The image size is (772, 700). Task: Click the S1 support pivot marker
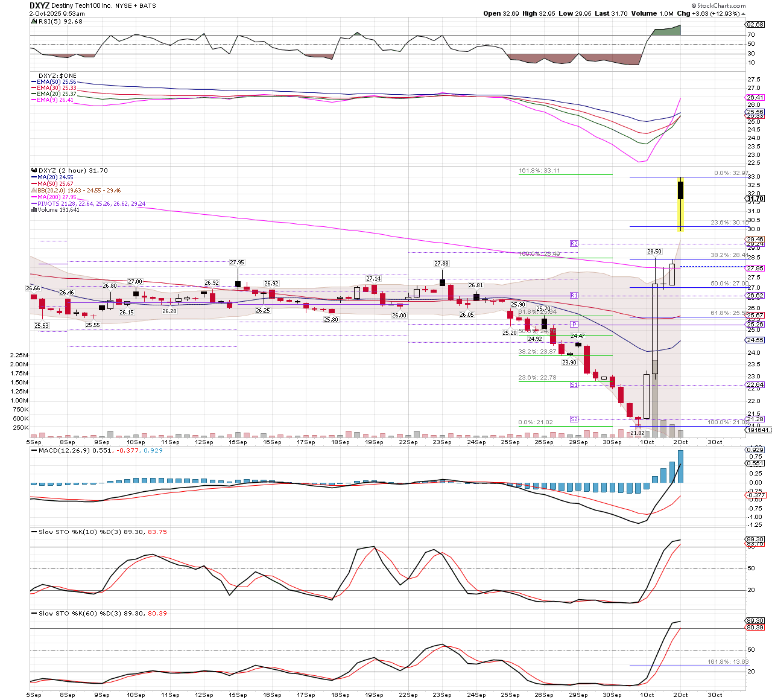coord(574,384)
